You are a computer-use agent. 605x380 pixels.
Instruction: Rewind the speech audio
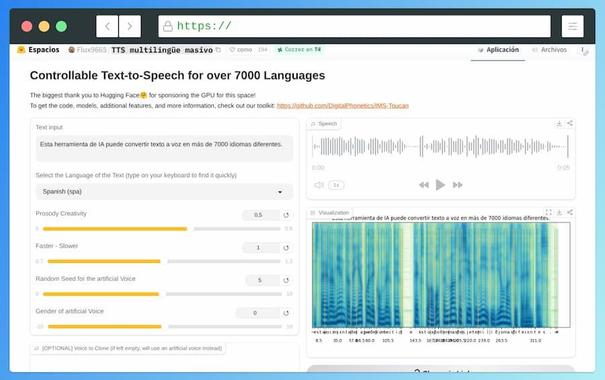click(x=424, y=185)
